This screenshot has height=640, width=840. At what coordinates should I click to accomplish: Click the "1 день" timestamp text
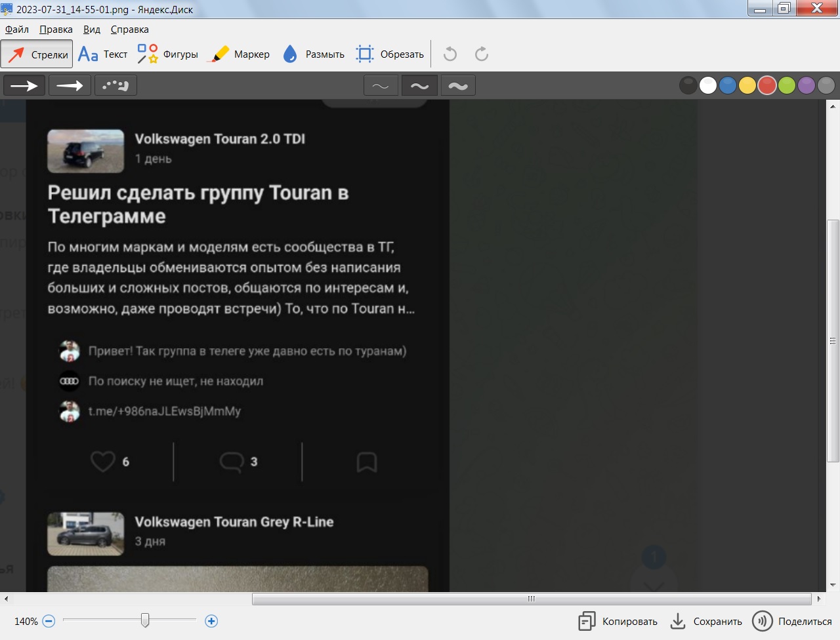153,159
